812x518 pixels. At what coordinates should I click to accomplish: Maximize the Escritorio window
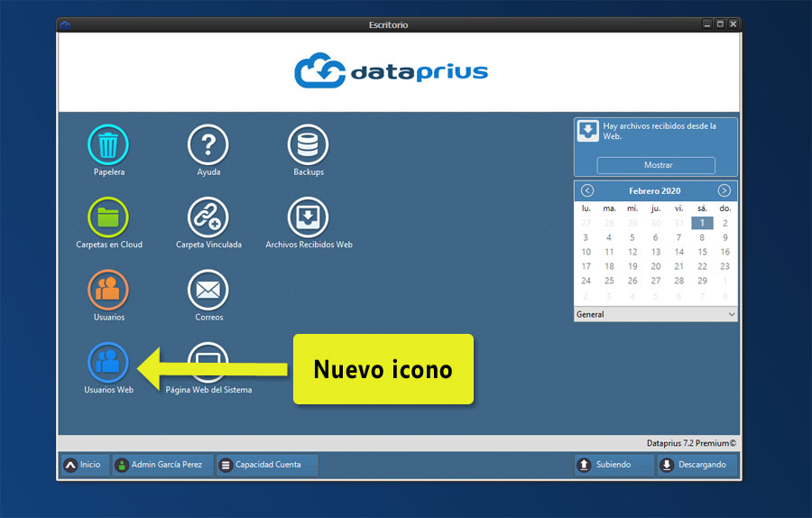[x=720, y=23]
